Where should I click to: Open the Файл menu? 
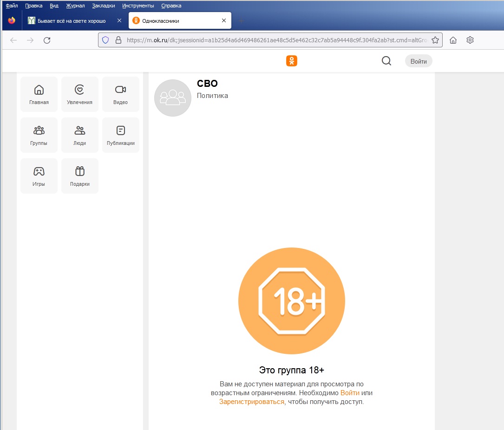(12, 6)
